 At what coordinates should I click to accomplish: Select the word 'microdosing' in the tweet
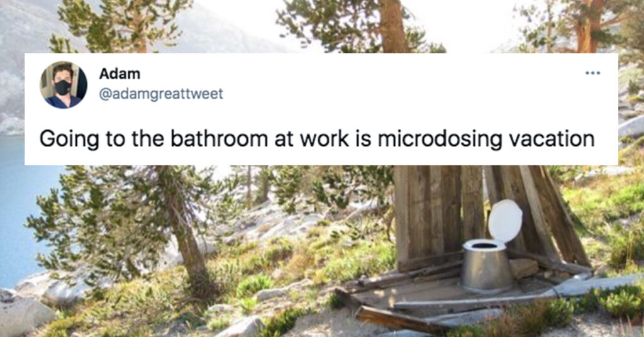click(440, 139)
